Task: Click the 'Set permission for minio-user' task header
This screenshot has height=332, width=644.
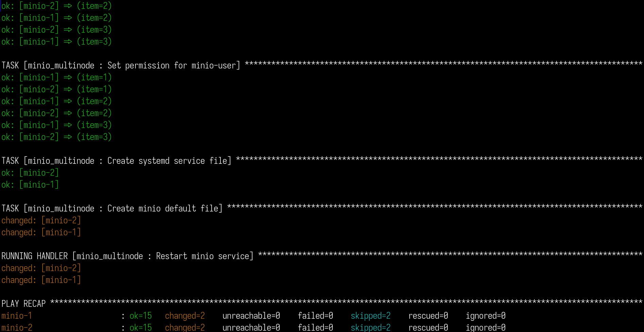Action: pos(121,65)
